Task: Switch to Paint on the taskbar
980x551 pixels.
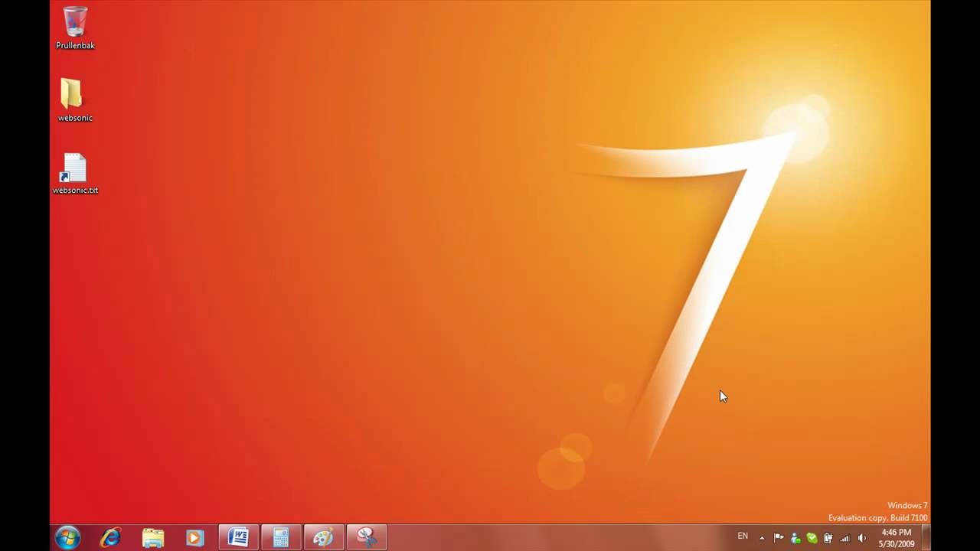Action: pos(323,538)
